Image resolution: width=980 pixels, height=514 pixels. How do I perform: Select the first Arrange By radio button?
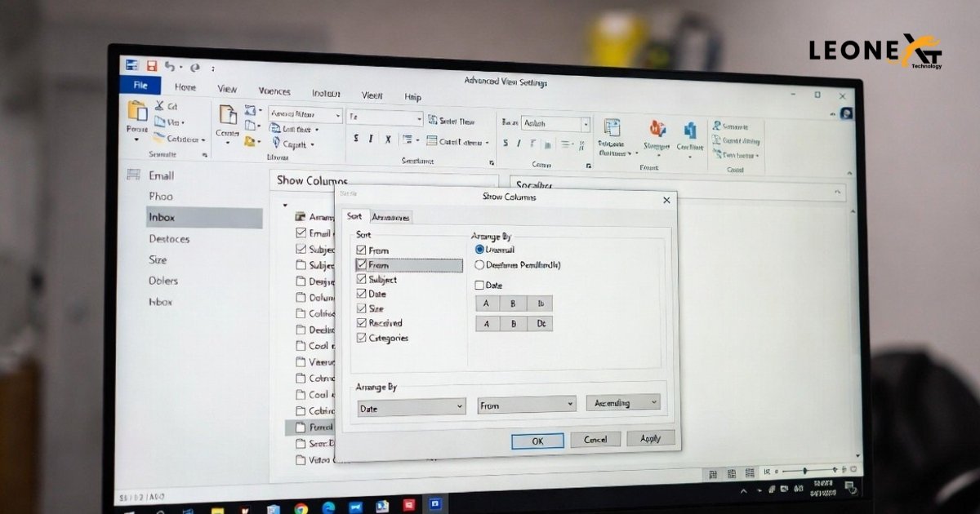pos(479,250)
